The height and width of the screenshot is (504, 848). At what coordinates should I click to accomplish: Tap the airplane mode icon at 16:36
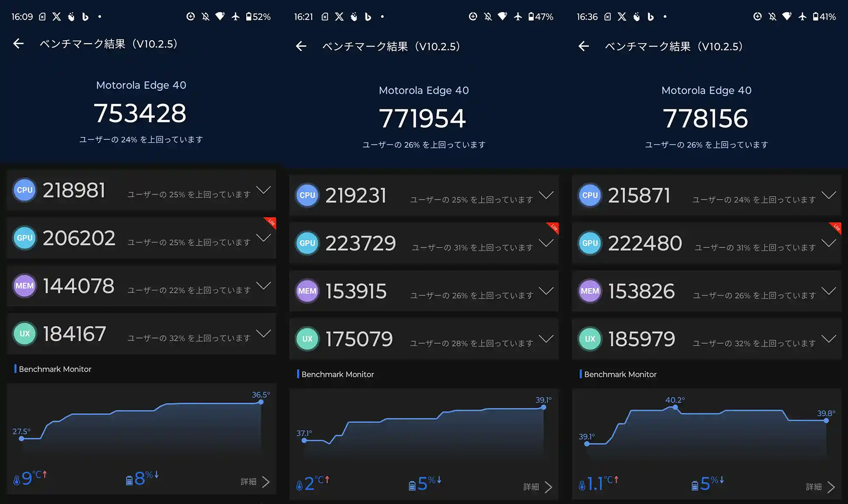802,17
